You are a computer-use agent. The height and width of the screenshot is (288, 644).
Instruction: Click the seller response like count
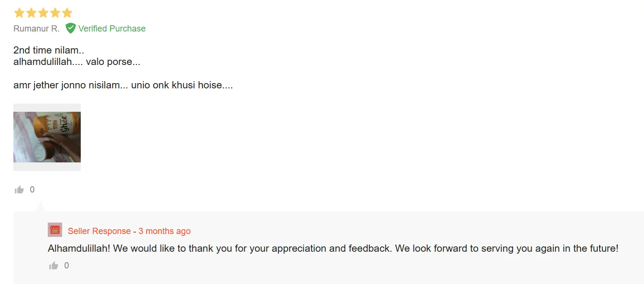(66, 266)
